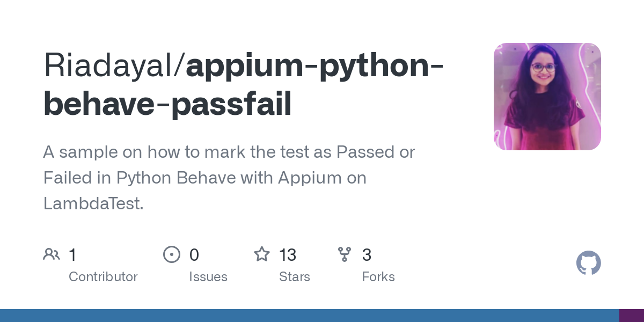
Task: Select the Stars label
Action: 295,277
